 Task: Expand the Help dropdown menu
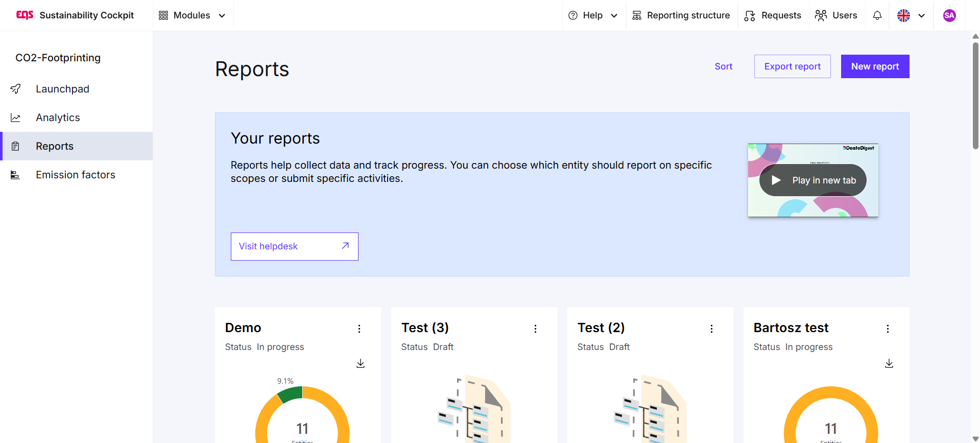pyautogui.click(x=593, y=15)
